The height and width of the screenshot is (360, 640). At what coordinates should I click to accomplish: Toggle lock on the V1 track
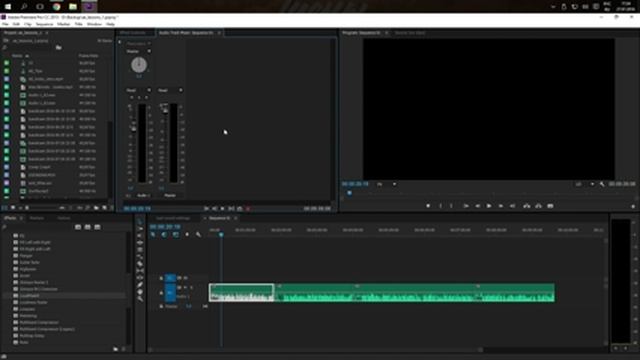click(161, 278)
